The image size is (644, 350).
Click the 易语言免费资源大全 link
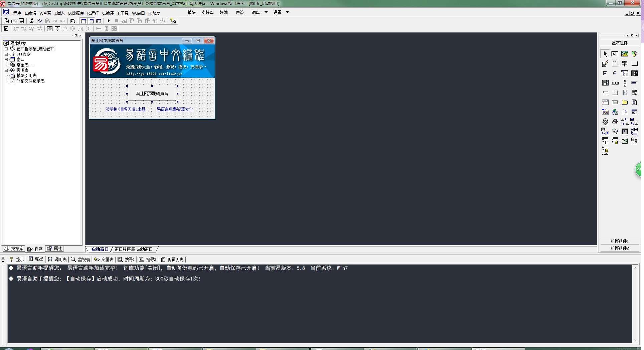(x=175, y=109)
